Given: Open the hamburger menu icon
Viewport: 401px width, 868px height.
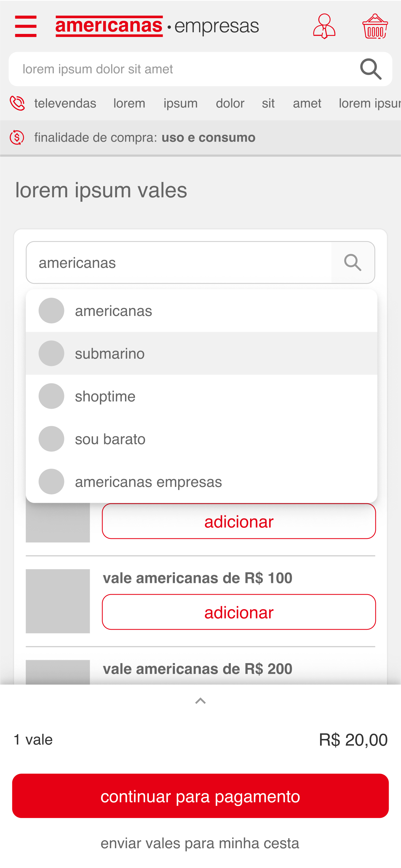Looking at the screenshot, I should (x=26, y=26).
